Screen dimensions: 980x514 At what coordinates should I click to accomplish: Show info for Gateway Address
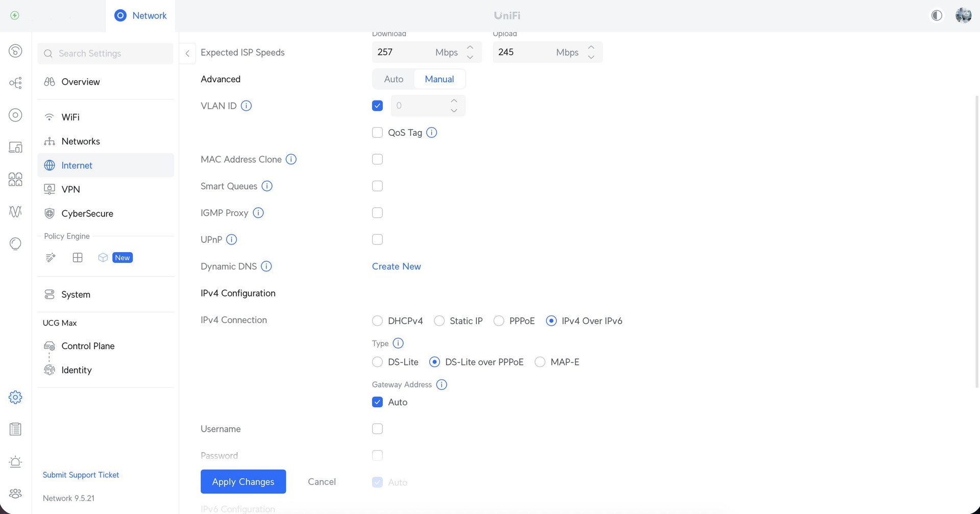point(442,384)
